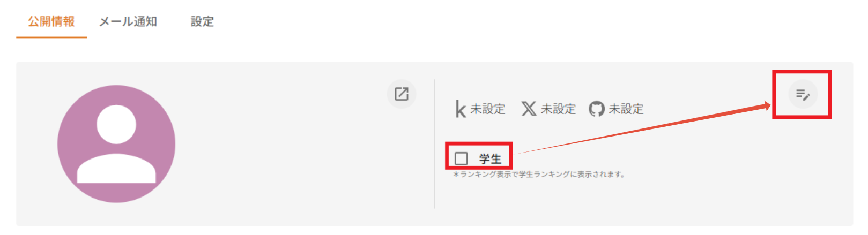Tick the 学生 checkbox
Viewport: 868px width, 235px height.
461,158
